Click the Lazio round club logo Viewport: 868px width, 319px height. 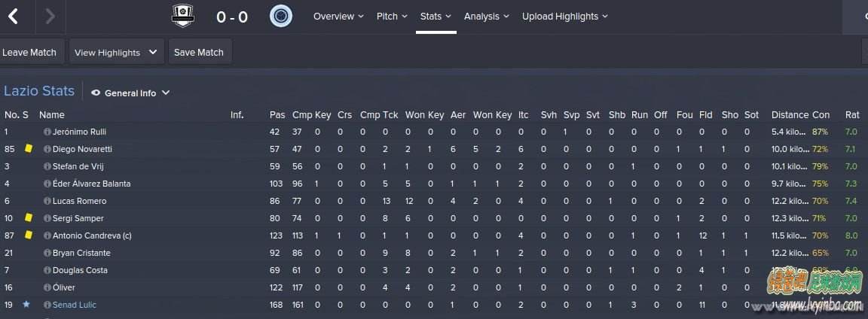(281, 16)
